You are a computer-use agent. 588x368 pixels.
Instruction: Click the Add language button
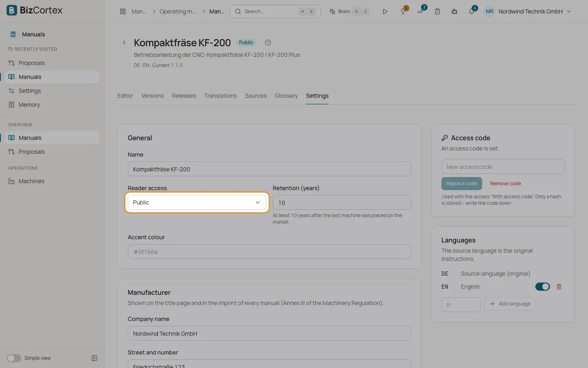click(510, 304)
